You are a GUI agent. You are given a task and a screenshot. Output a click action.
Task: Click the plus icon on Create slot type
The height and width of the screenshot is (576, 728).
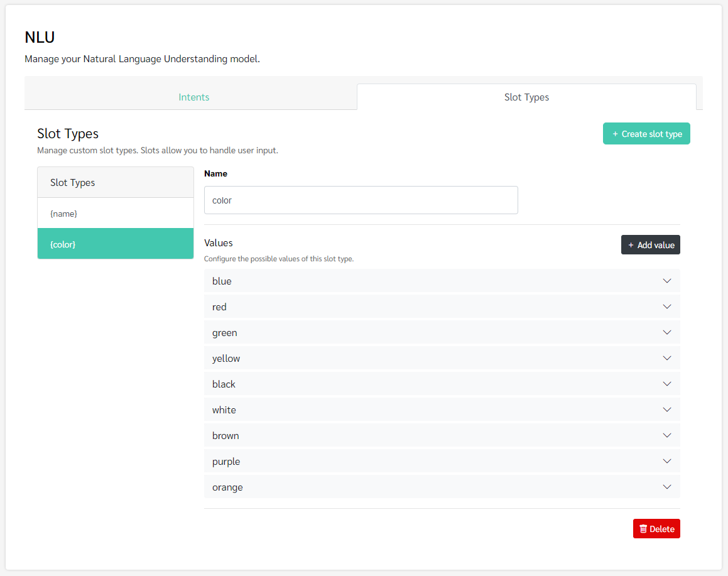click(615, 134)
